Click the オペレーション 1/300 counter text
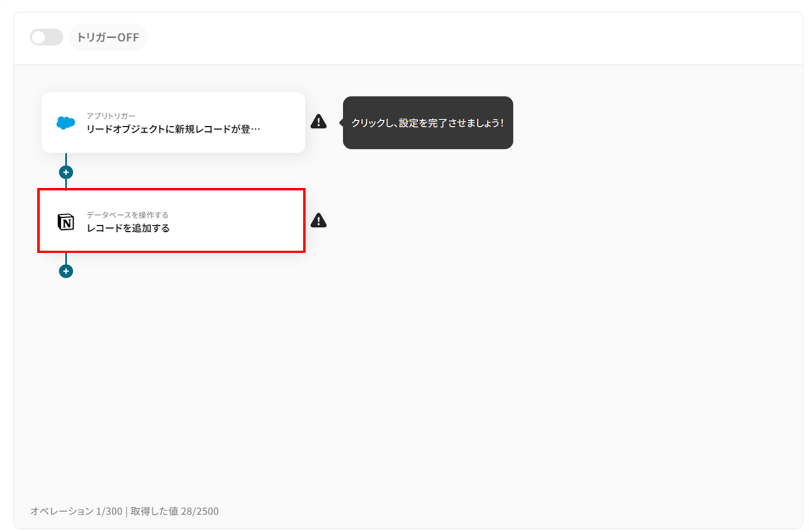 [x=76, y=511]
